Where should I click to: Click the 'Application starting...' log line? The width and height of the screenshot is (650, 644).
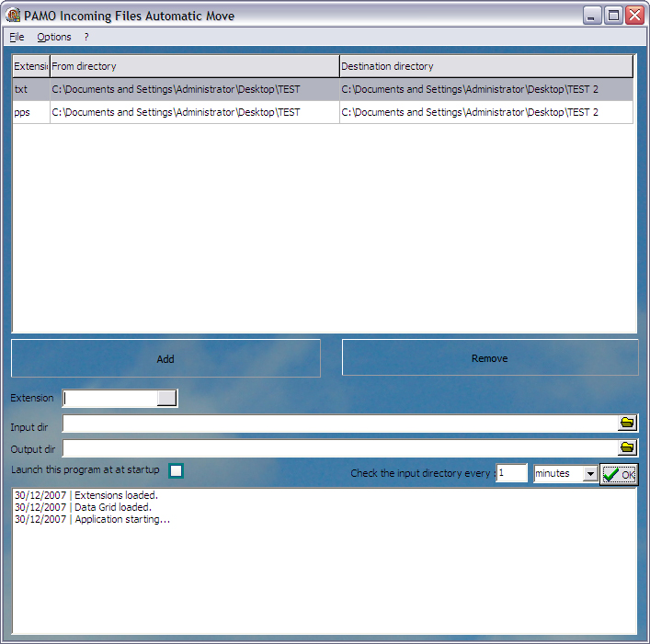pyautogui.click(x=92, y=519)
